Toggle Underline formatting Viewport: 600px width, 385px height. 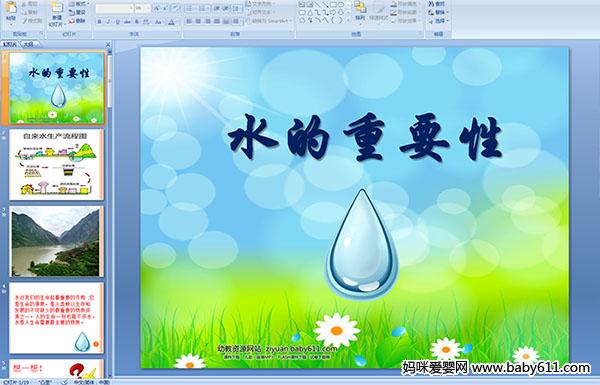point(117,22)
